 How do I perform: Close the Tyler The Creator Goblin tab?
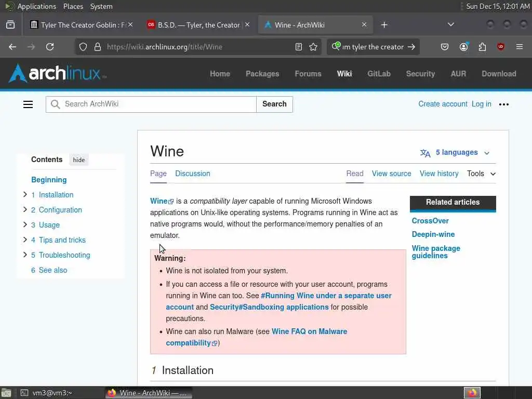130,25
